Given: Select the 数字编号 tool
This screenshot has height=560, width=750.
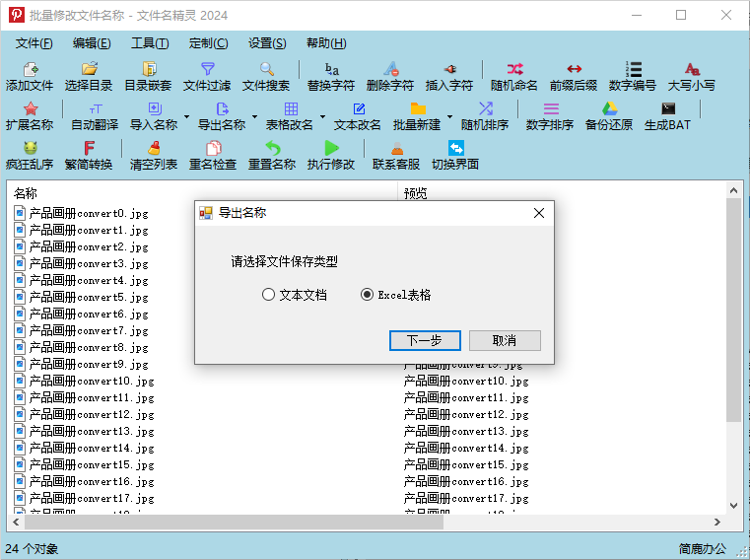Looking at the screenshot, I should [x=633, y=77].
